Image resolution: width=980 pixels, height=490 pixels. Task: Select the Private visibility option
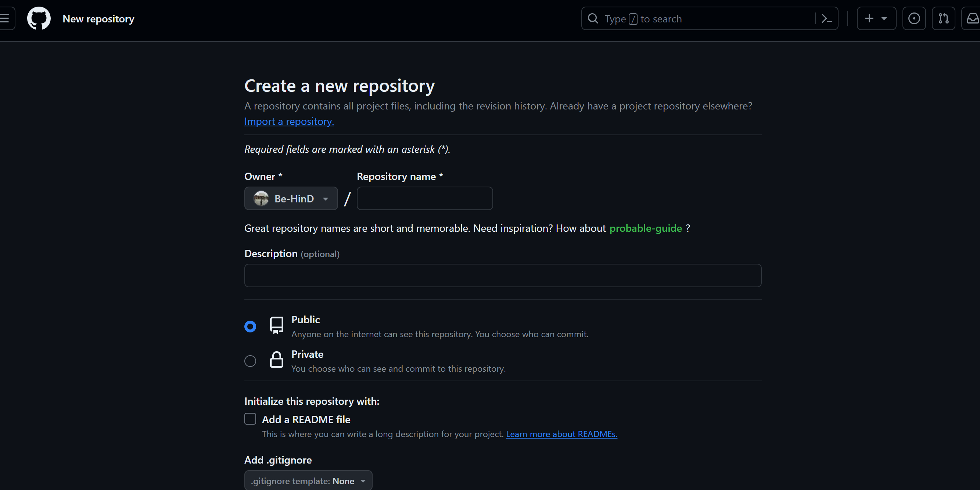click(x=250, y=361)
